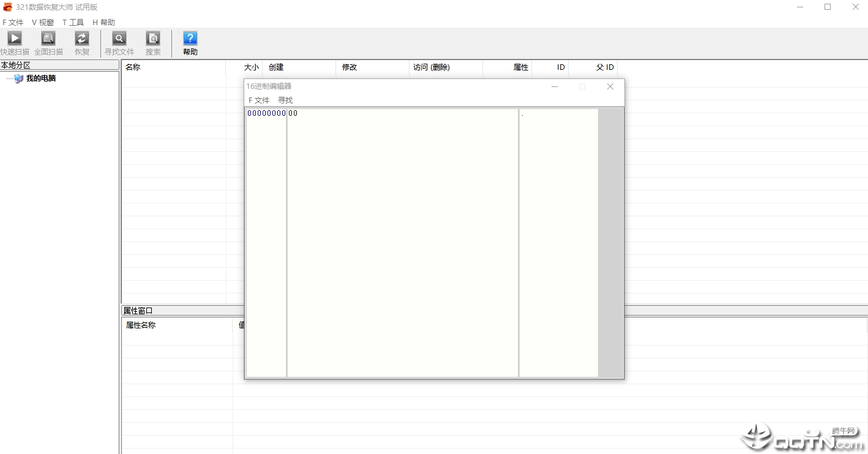Click the 属性名称 column header
Screen dimensions: 868x454
click(177, 325)
